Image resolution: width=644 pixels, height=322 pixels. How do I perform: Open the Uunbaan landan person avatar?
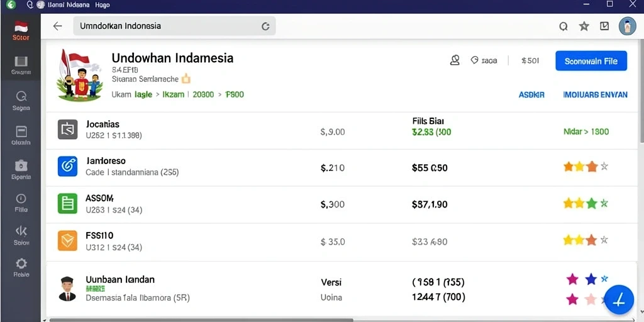point(67,289)
